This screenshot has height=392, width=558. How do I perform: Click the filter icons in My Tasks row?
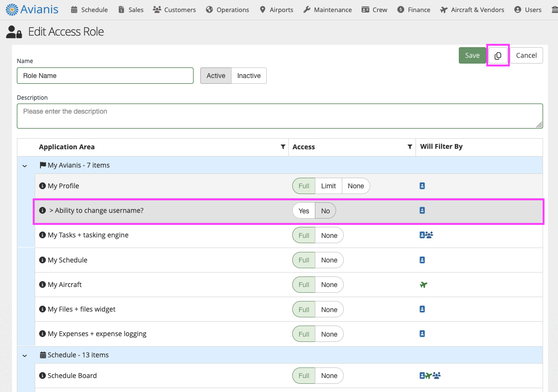click(x=427, y=235)
